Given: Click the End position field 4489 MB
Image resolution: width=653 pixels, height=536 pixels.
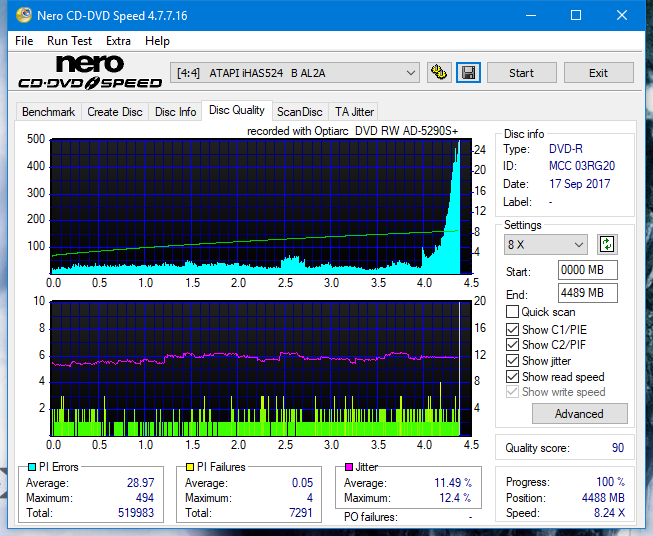Looking at the screenshot, I should [x=587, y=293].
